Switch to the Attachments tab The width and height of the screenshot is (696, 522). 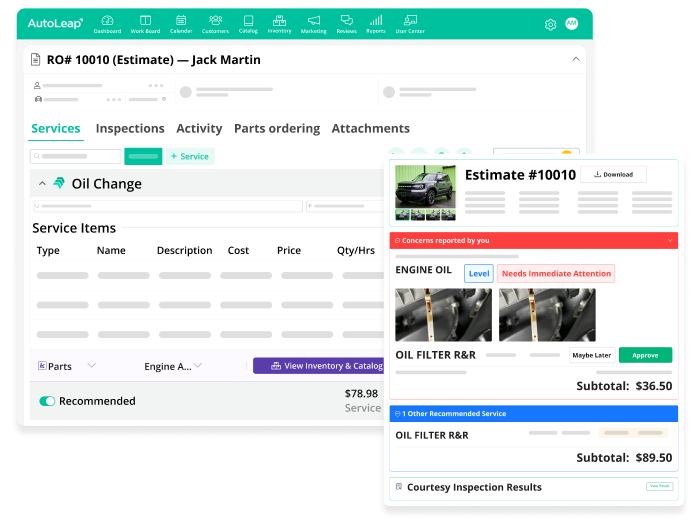point(371,128)
